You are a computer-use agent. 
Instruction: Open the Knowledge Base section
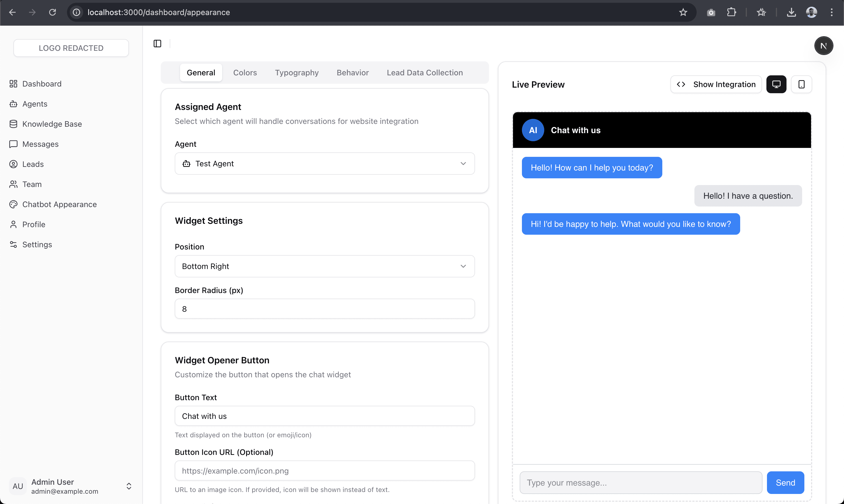click(52, 124)
